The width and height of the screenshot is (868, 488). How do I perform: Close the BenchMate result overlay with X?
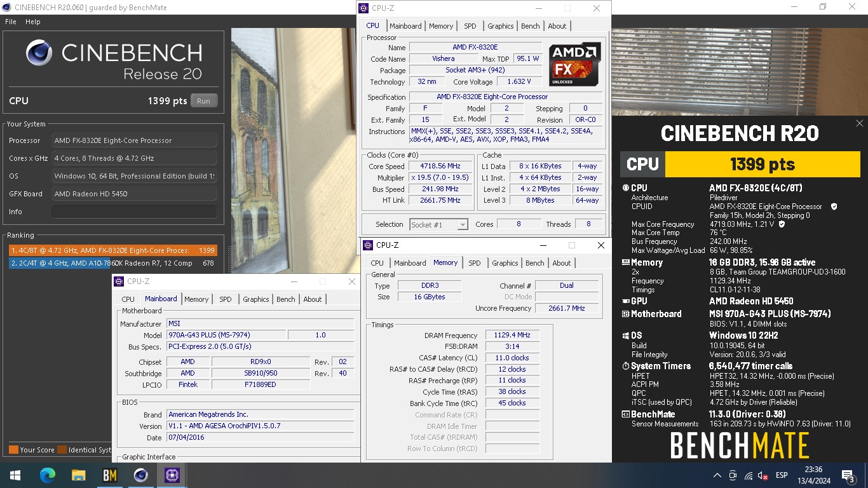click(x=860, y=123)
